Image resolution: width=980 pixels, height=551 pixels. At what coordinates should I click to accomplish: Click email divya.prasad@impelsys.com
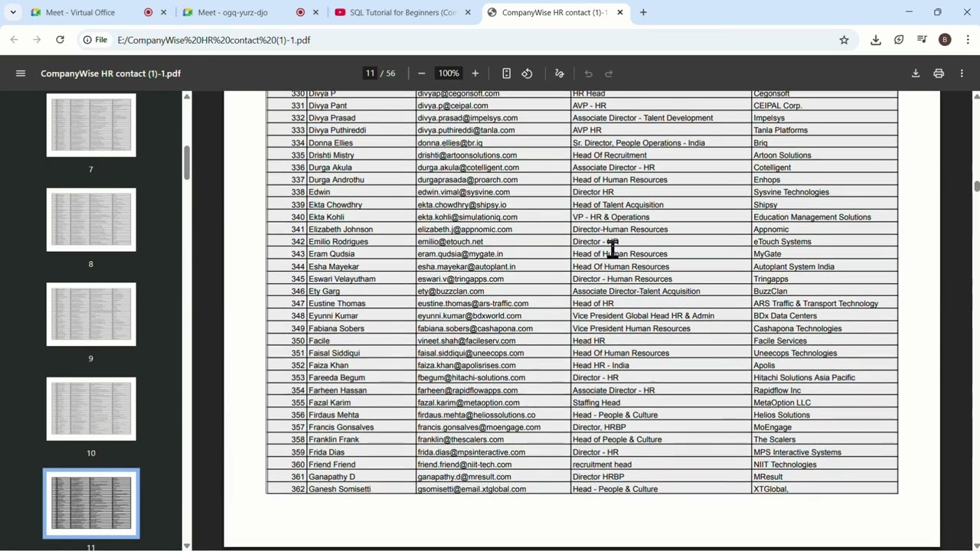point(467,118)
